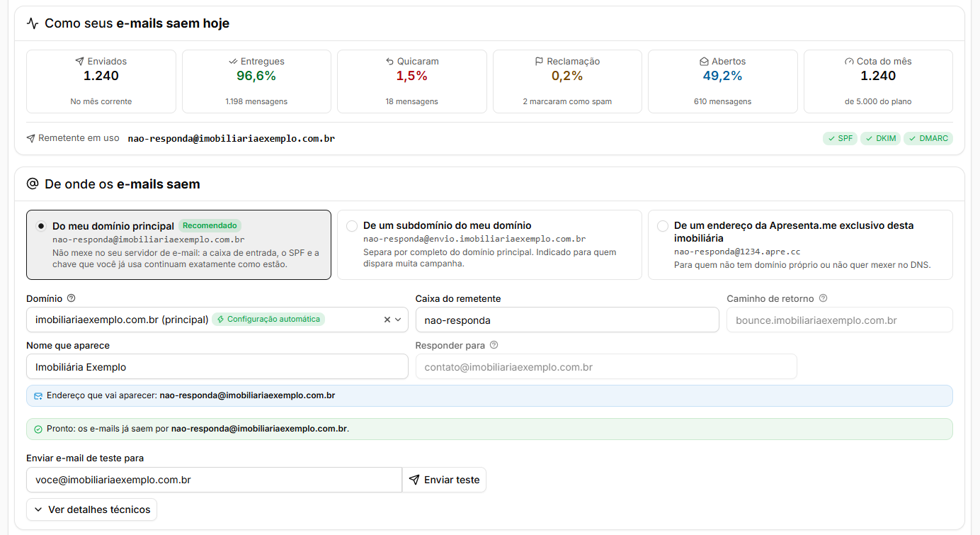This screenshot has height=535, width=980.
Task: Click the 'Recomendado' badge
Action: coord(210,225)
